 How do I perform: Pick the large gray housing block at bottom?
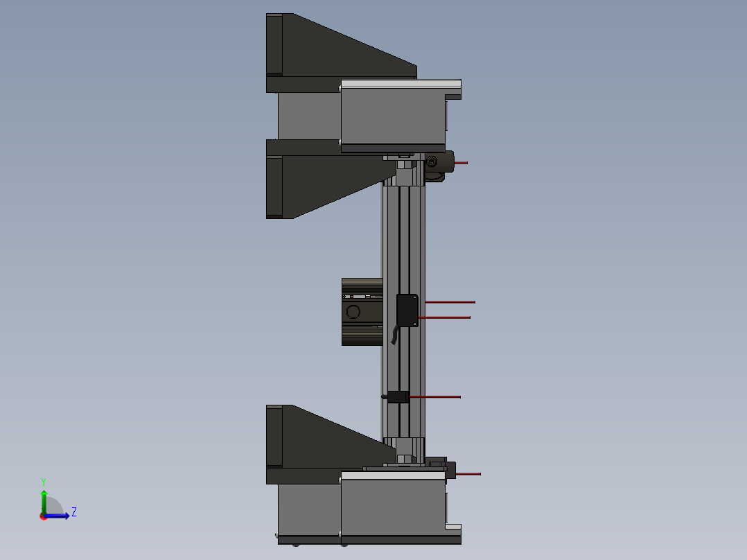392,506
